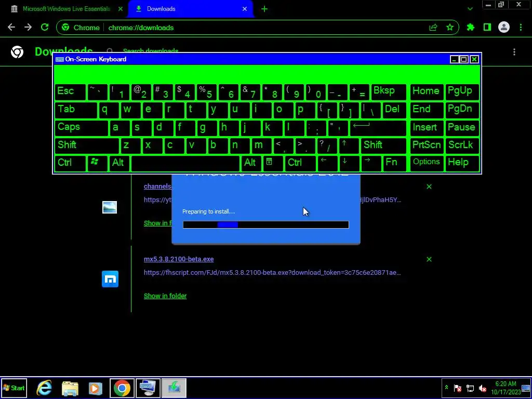The height and width of the screenshot is (399, 532).
Task: Toggle the right Shift key on keyboard
Action: [x=383, y=146]
